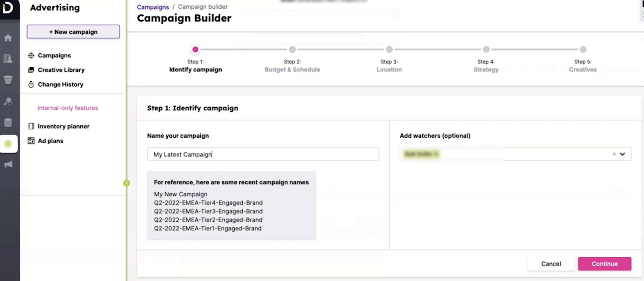644x281 pixels.
Task: Open Creative Library in the sidebar menu
Action: (x=61, y=70)
